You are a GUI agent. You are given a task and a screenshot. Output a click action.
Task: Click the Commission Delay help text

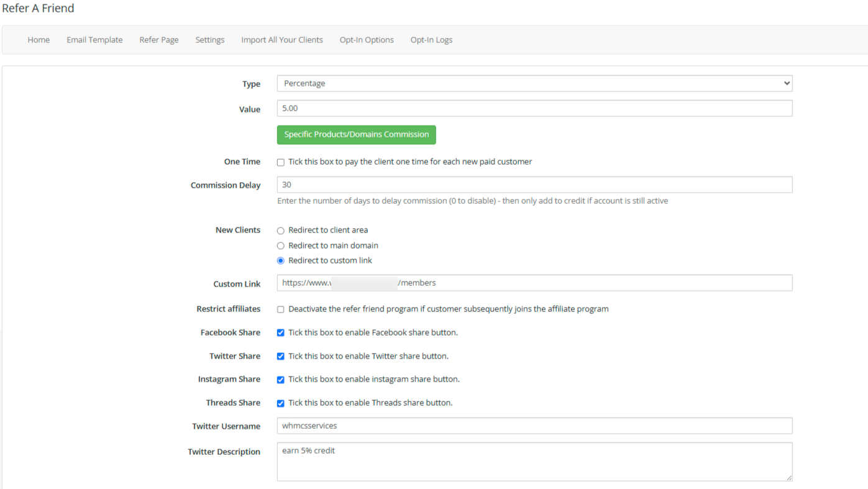[x=473, y=201]
